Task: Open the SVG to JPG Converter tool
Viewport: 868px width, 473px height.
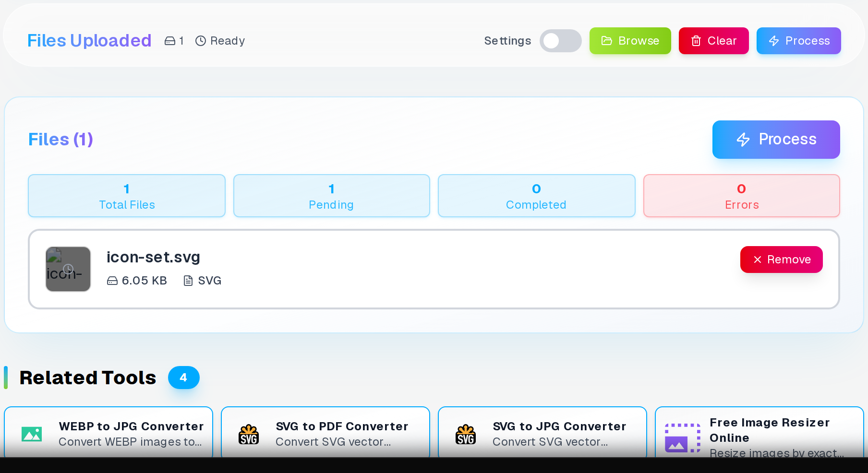Action: point(542,432)
